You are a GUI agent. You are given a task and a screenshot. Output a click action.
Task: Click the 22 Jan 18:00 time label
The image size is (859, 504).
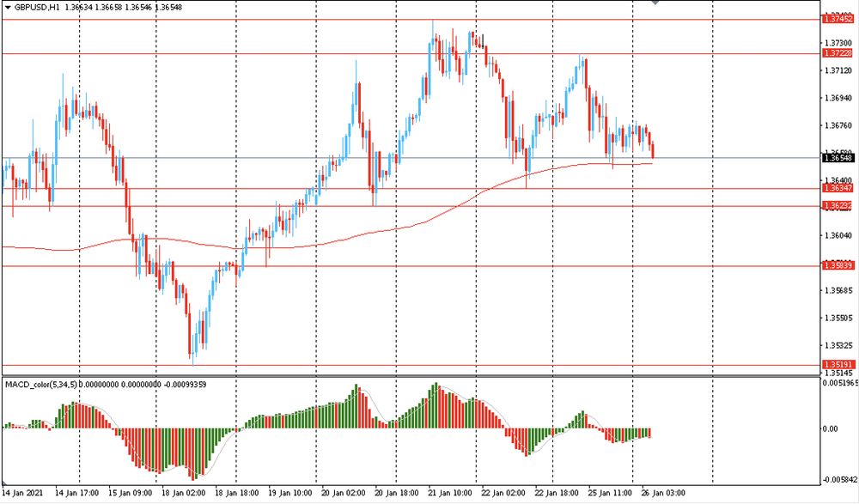coord(556,493)
